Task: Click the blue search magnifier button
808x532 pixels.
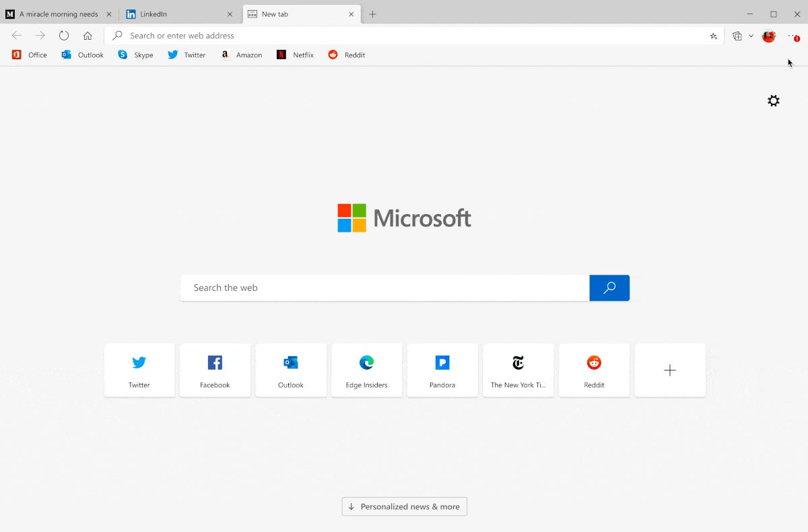Action: pos(609,288)
